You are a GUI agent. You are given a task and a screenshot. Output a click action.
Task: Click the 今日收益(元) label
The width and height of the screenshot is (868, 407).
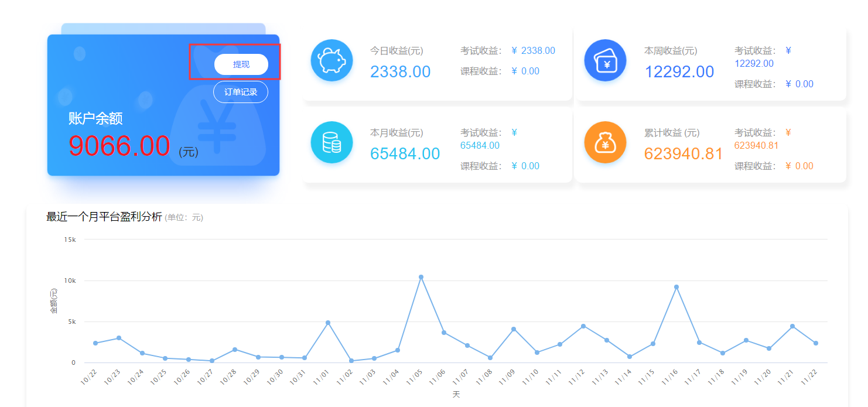pyautogui.click(x=397, y=51)
